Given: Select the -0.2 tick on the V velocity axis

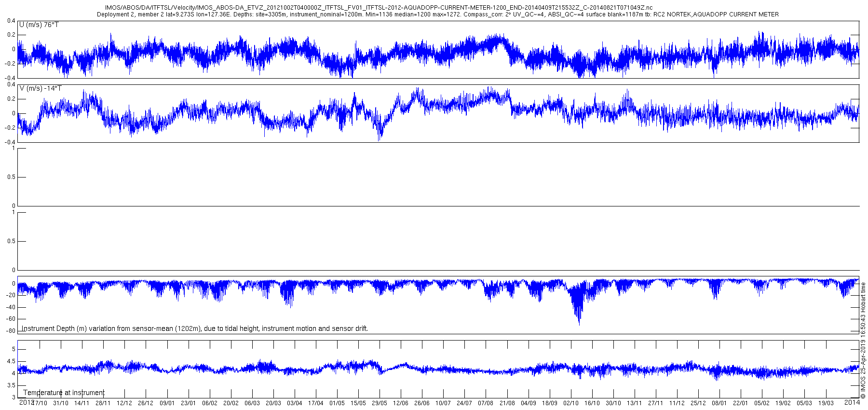Looking at the screenshot, I should (x=10, y=128).
